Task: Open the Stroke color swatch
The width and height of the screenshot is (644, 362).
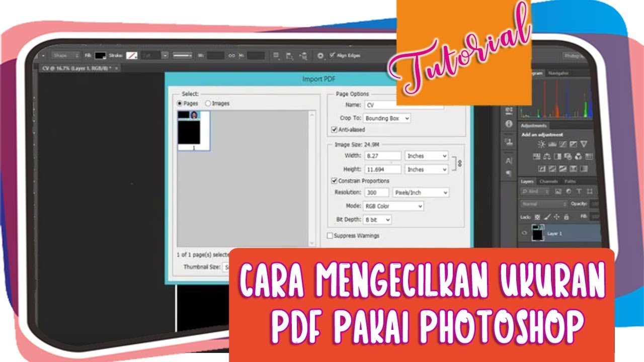Action: (x=132, y=55)
